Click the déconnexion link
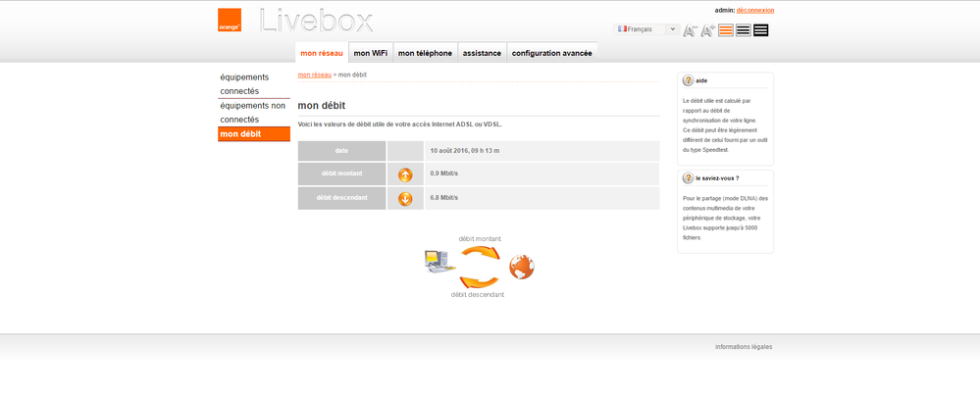 [755, 10]
